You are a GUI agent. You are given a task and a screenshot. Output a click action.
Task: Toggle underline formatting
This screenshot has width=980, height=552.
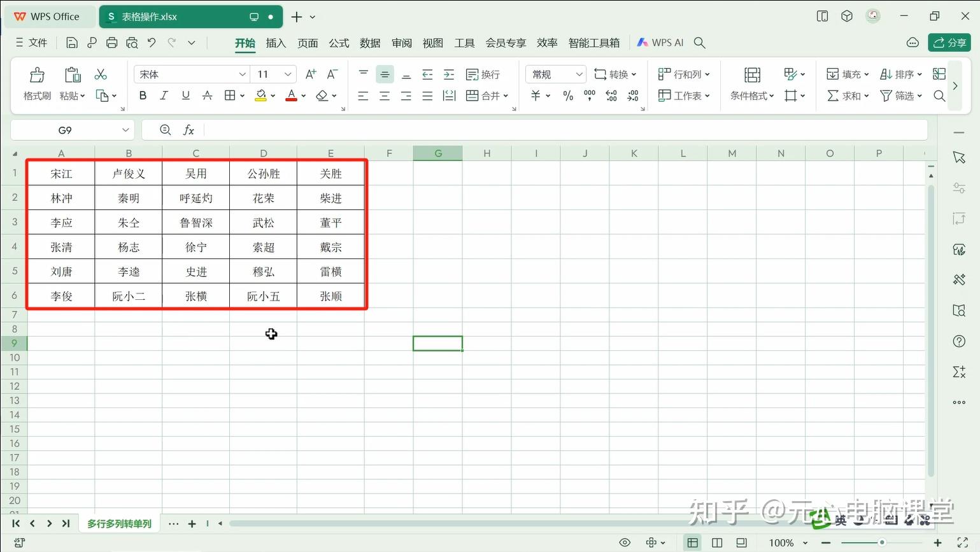(185, 95)
